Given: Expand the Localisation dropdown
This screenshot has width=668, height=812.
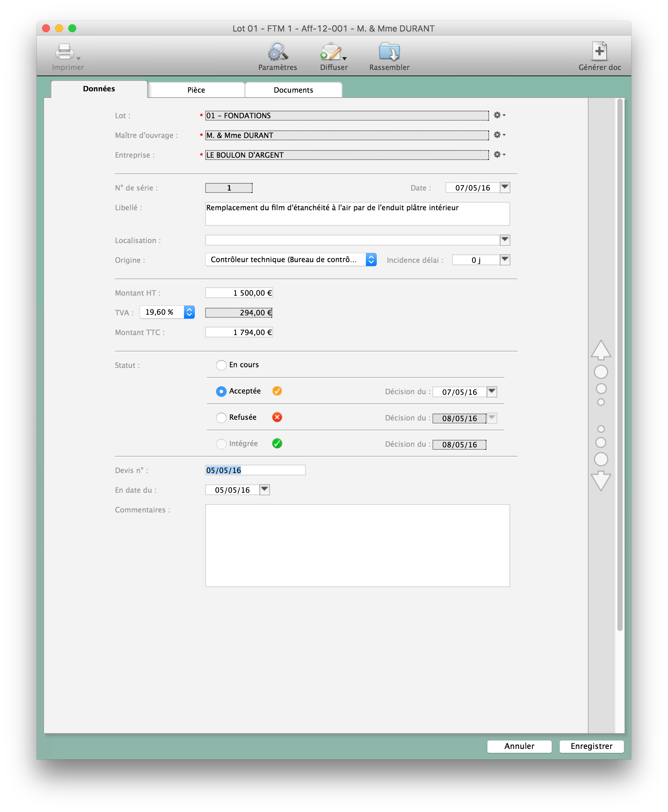Looking at the screenshot, I should [505, 240].
